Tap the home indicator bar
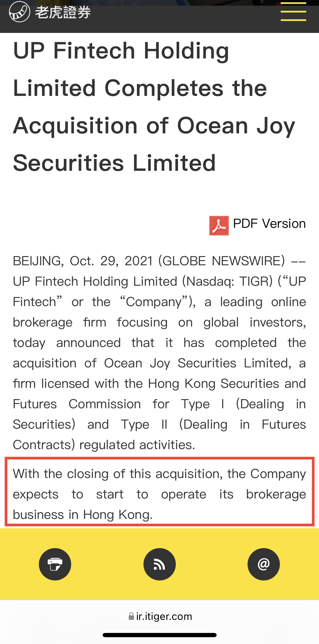This screenshot has height=644, width=319. (x=159, y=635)
